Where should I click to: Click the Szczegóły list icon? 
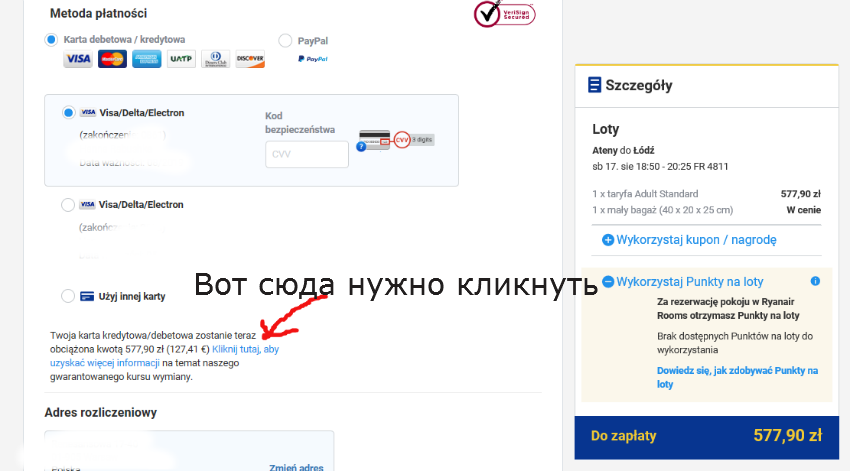594,85
